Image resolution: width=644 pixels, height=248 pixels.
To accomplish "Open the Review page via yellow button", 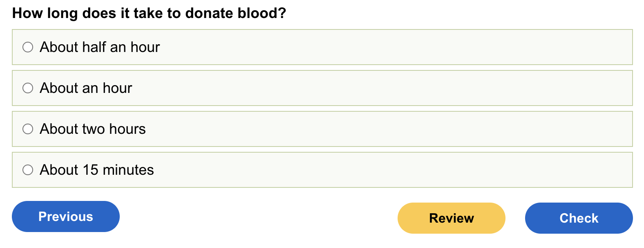I will click(x=451, y=218).
